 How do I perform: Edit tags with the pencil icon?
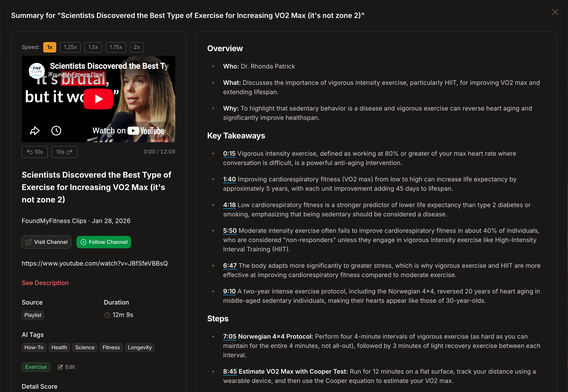(x=66, y=367)
